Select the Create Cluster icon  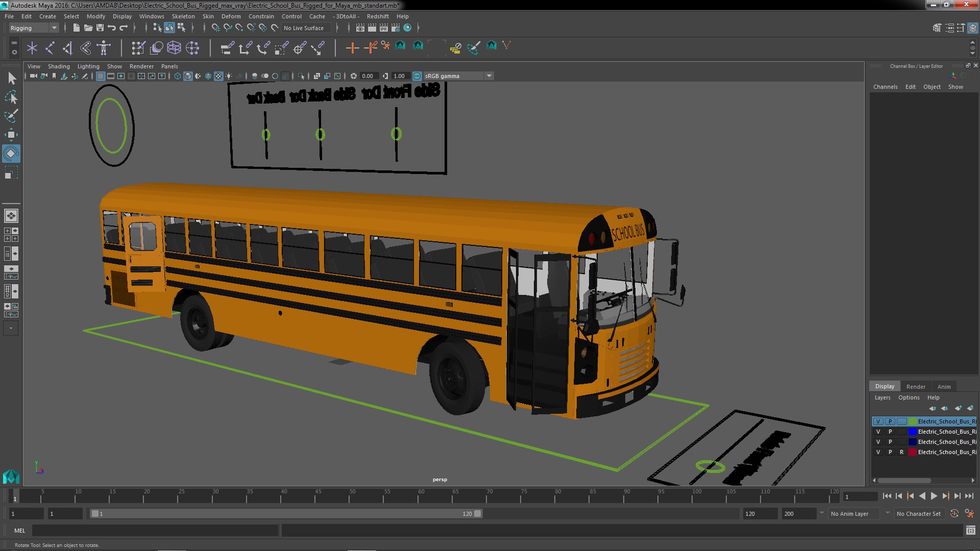coord(192,48)
